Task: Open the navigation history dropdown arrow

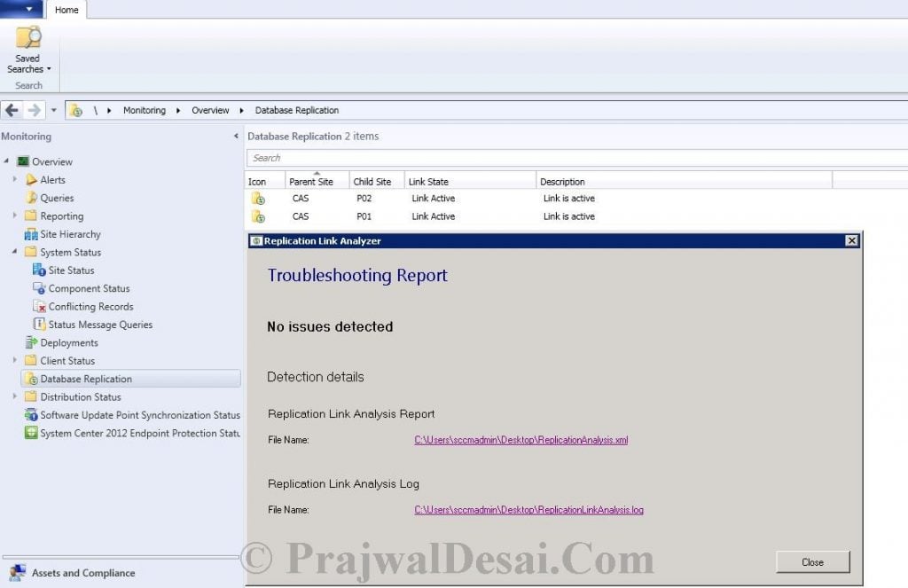Action: 53,110
